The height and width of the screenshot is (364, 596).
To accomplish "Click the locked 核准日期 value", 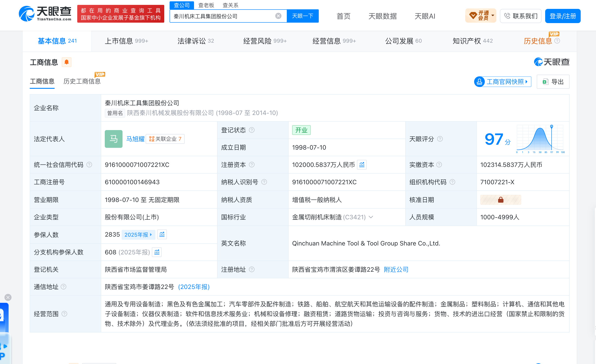I will click(501, 200).
